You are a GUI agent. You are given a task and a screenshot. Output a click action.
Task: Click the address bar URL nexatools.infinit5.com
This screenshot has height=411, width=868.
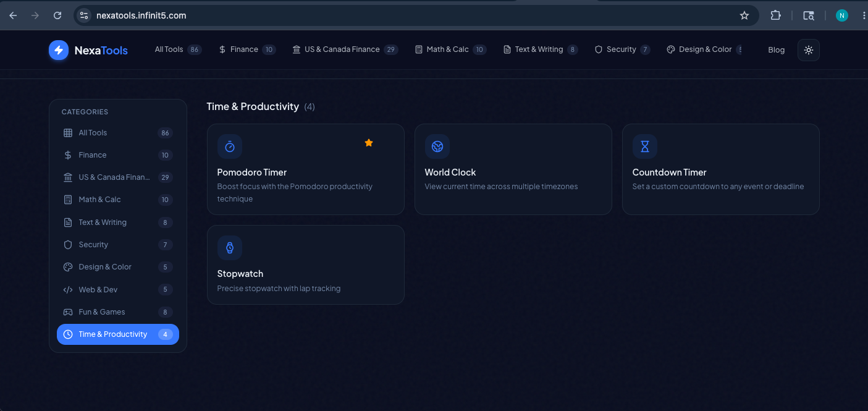[141, 15]
